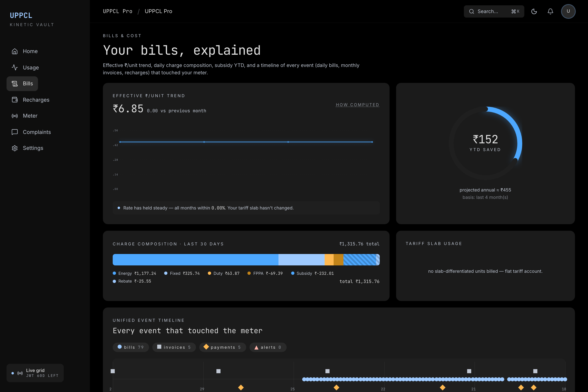Click the Home house icon in sidebar
This screenshot has width=588, height=392.
[x=15, y=51]
